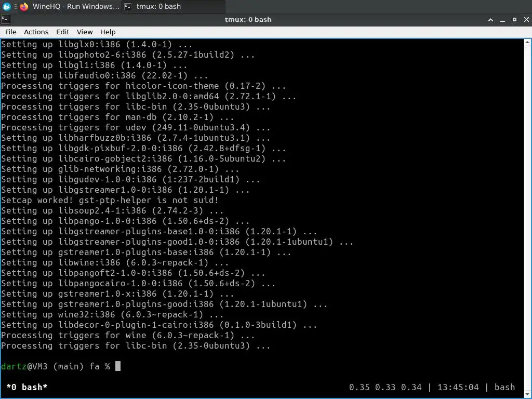Select tmux: 0 bash taskbar item
The height and width of the screenshot is (399, 532).
tap(173, 6)
